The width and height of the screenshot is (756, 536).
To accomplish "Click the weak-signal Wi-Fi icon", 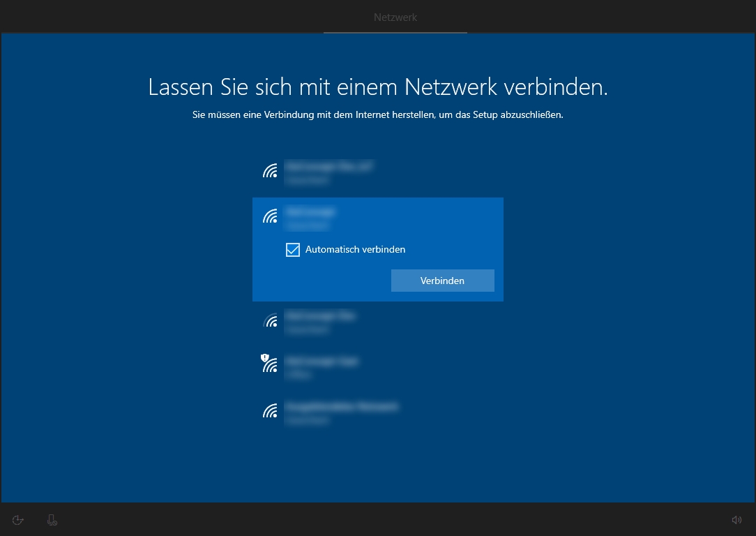I will click(x=270, y=321).
